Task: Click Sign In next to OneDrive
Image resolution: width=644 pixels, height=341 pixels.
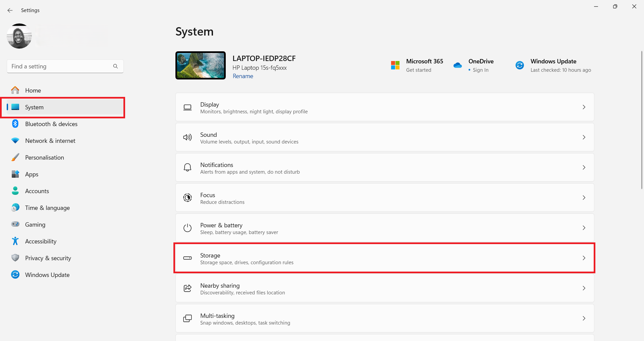Action: 480,70
